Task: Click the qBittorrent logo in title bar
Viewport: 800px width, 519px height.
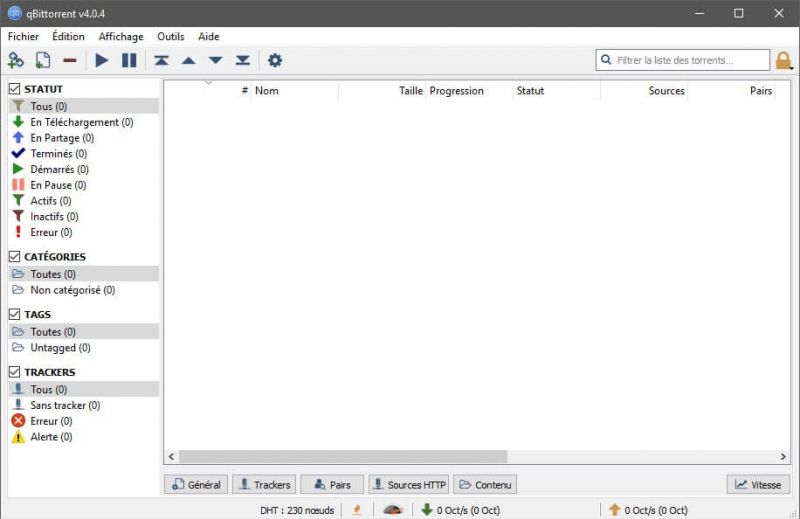Action: tap(15, 13)
